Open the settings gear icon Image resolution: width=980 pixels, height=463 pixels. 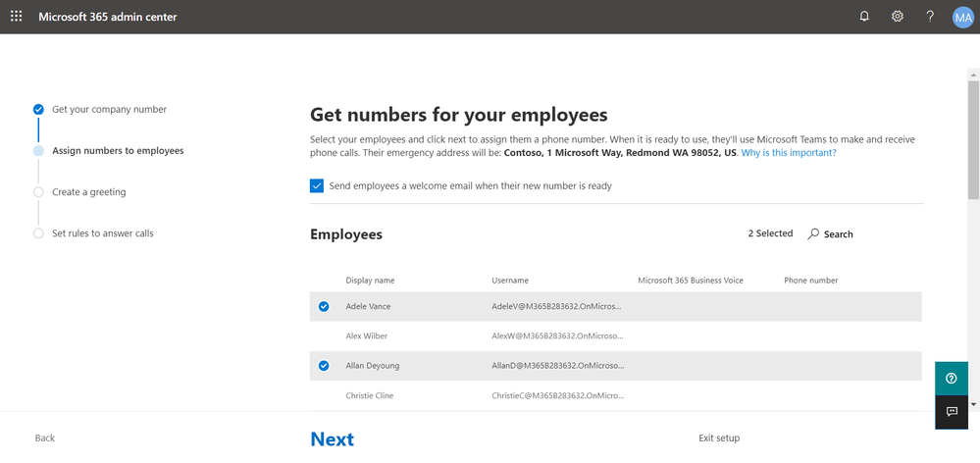coord(898,17)
